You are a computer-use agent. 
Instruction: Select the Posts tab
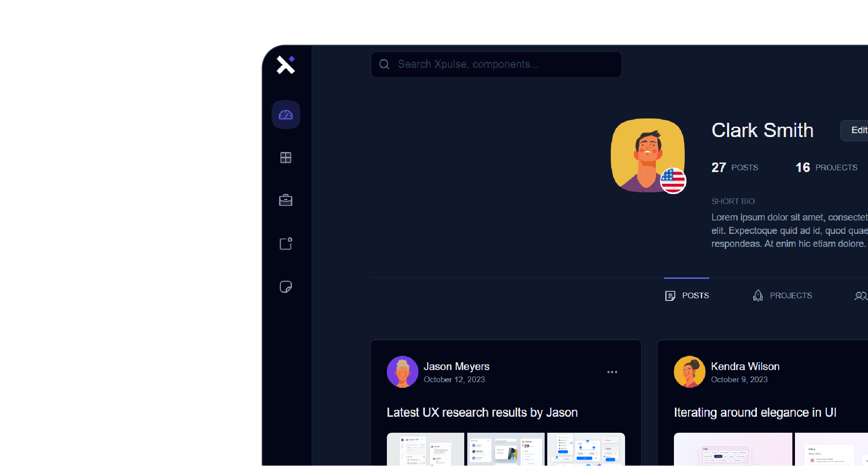tap(695, 295)
